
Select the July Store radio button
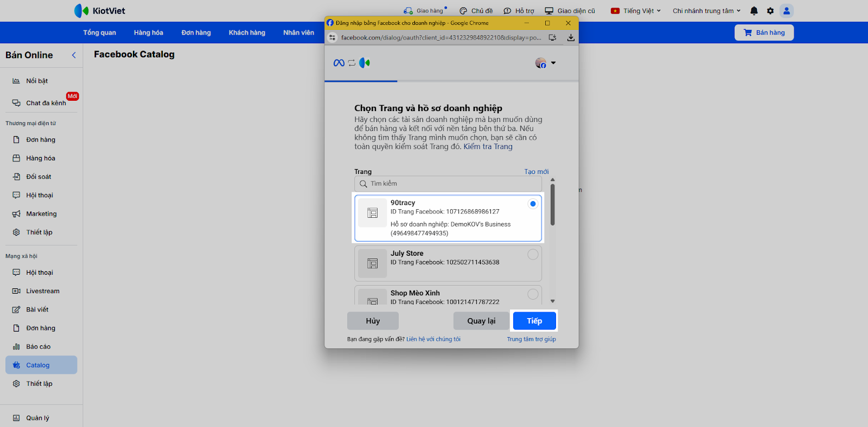(x=533, y=254)
